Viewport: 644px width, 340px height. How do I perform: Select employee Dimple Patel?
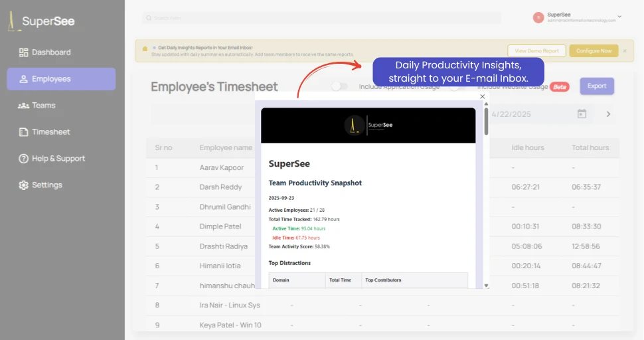220,226
